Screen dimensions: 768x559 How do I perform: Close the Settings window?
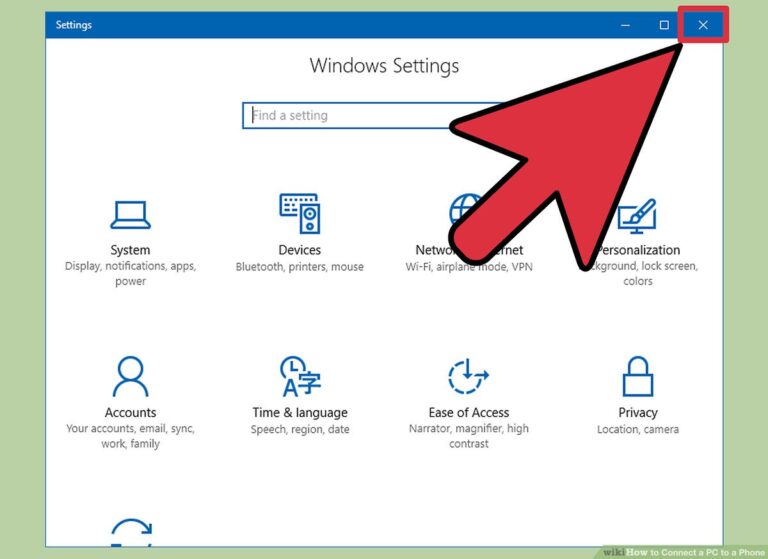(x=703, y=25)
